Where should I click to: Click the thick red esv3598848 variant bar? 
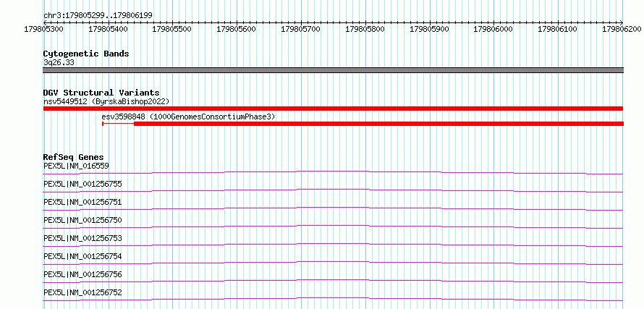[x=378, y=124]
